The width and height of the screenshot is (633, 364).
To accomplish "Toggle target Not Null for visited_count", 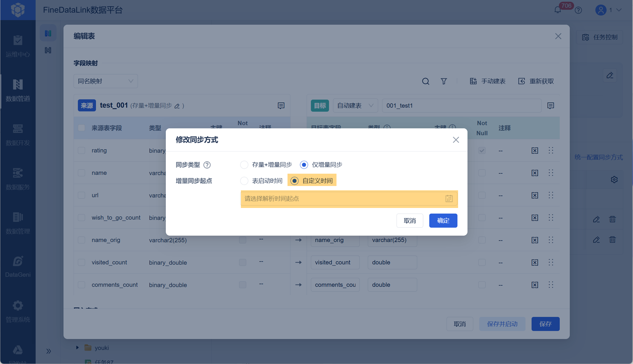I will click(x=482, y=262).
